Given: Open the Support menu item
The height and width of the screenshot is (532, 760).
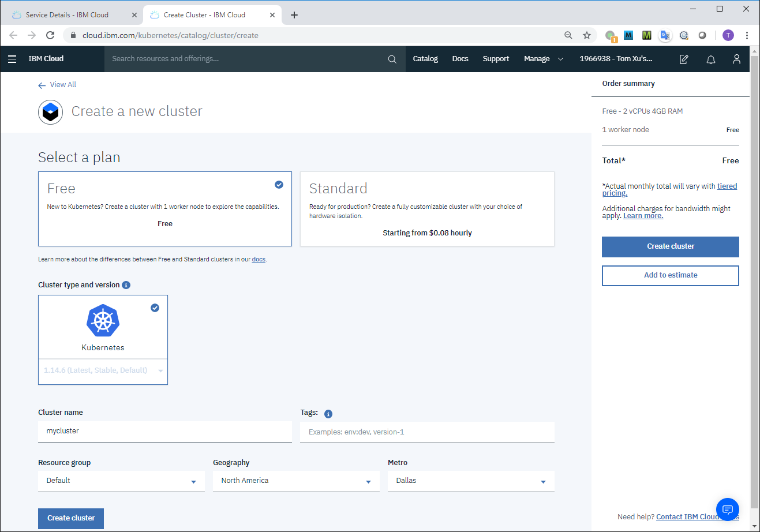Looking at the screenshot, I should point(496,59).
